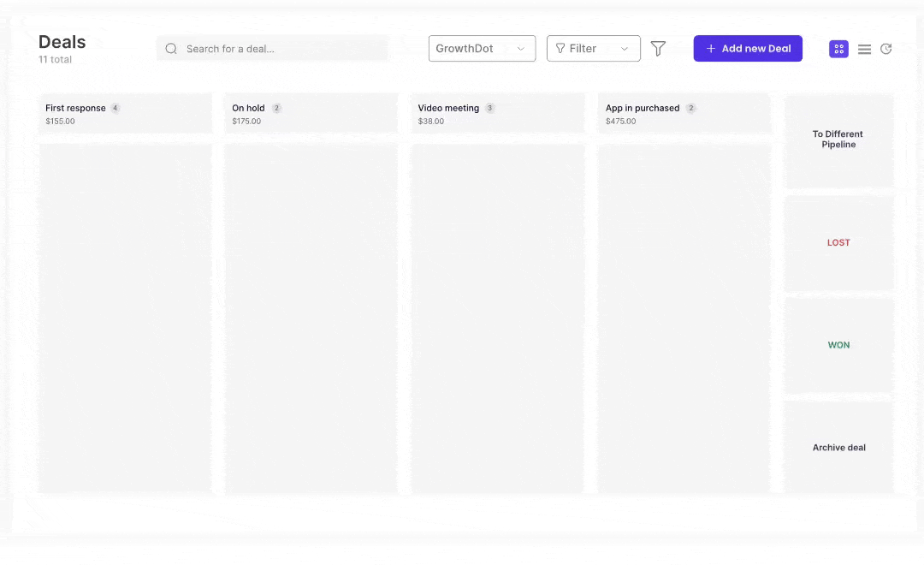Screen dimensions: 924x565
Task: Select the First response column header
Action: [x=76, y=108]
